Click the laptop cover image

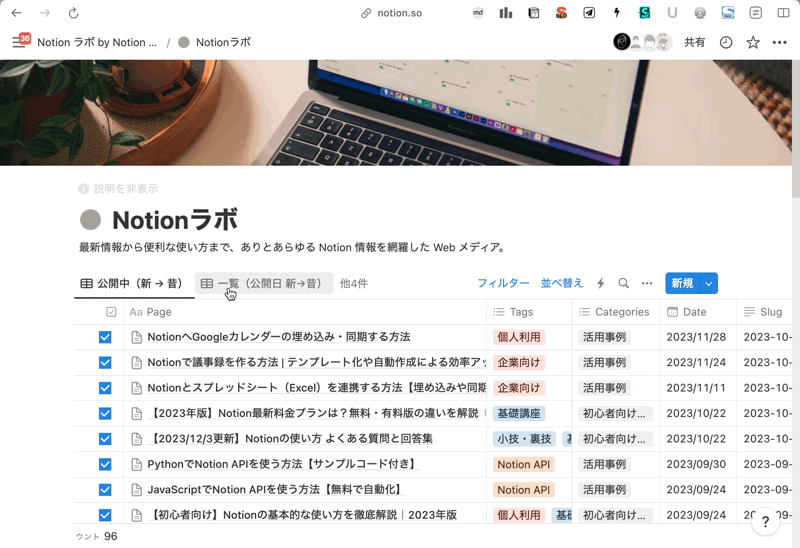pos(396,113)
